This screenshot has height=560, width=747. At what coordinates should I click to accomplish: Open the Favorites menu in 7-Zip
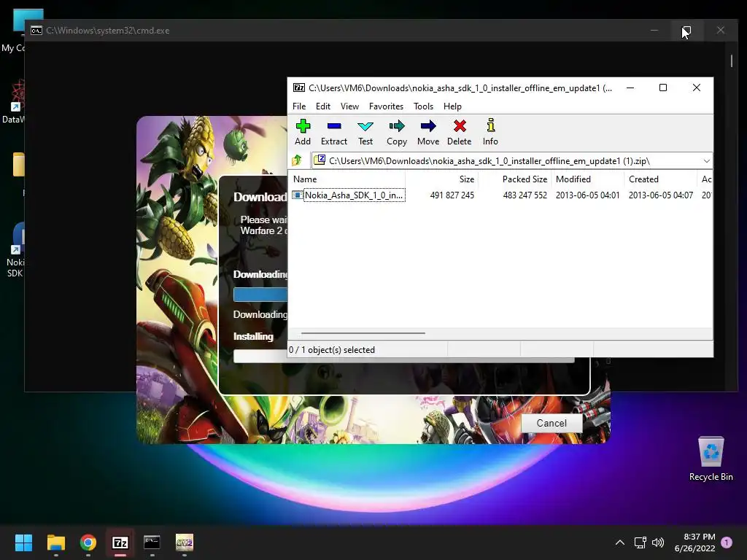pyautogui.click(x=387, y=106)
